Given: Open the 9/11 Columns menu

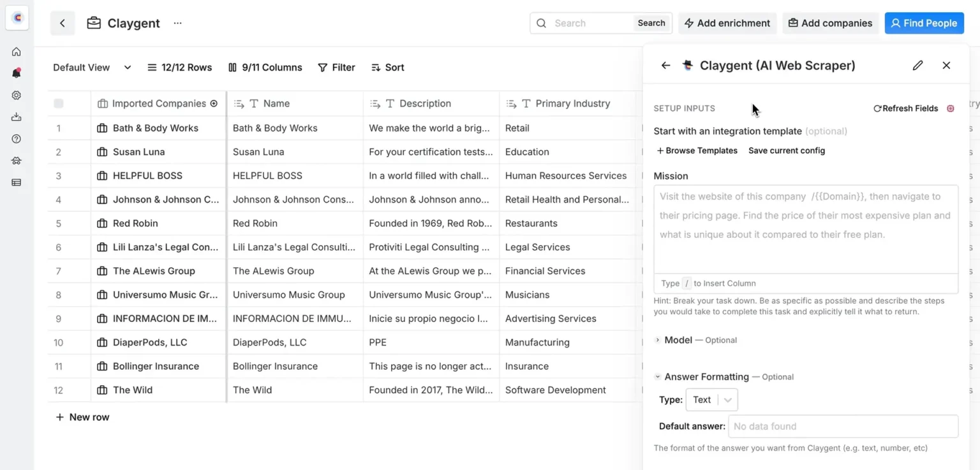Looking at the screenshot, I should click(x=265, y=68).
